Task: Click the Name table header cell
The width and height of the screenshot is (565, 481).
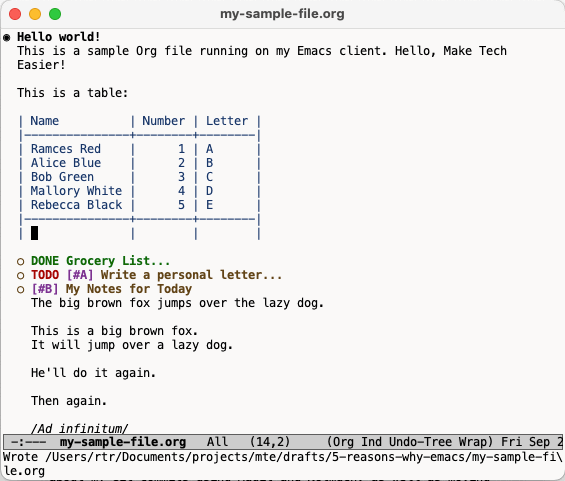Action: (45, 121)
